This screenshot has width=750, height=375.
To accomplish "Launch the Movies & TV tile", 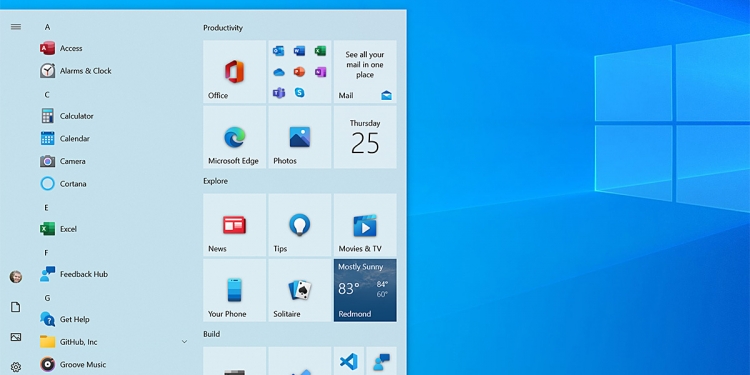I will [x=365, y=225].
